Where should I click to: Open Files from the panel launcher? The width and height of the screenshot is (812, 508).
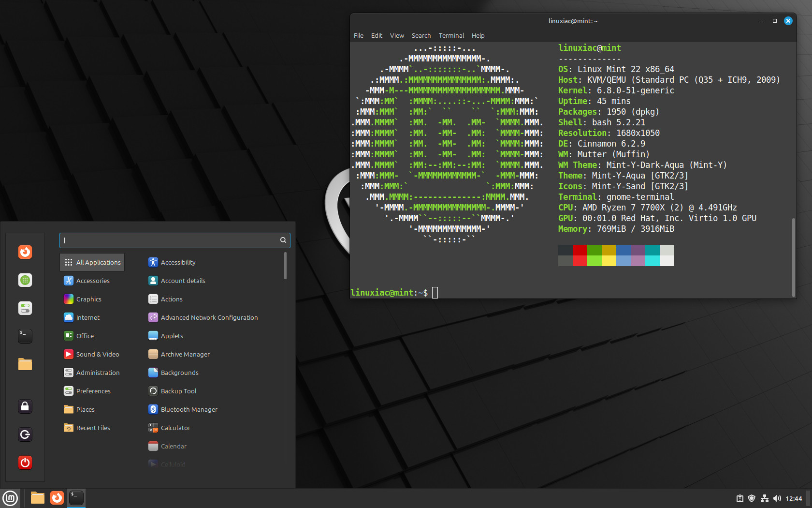click(x=38, y=498)
